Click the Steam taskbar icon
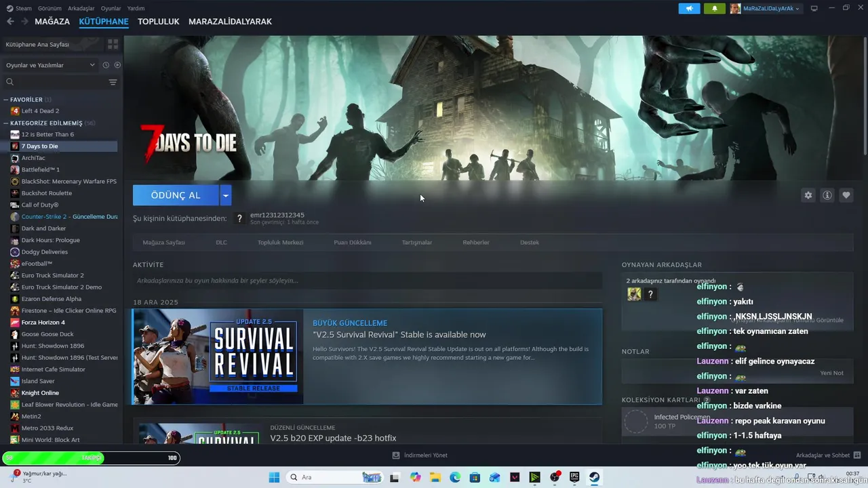868x488 pixels. [x=594, y=477]
